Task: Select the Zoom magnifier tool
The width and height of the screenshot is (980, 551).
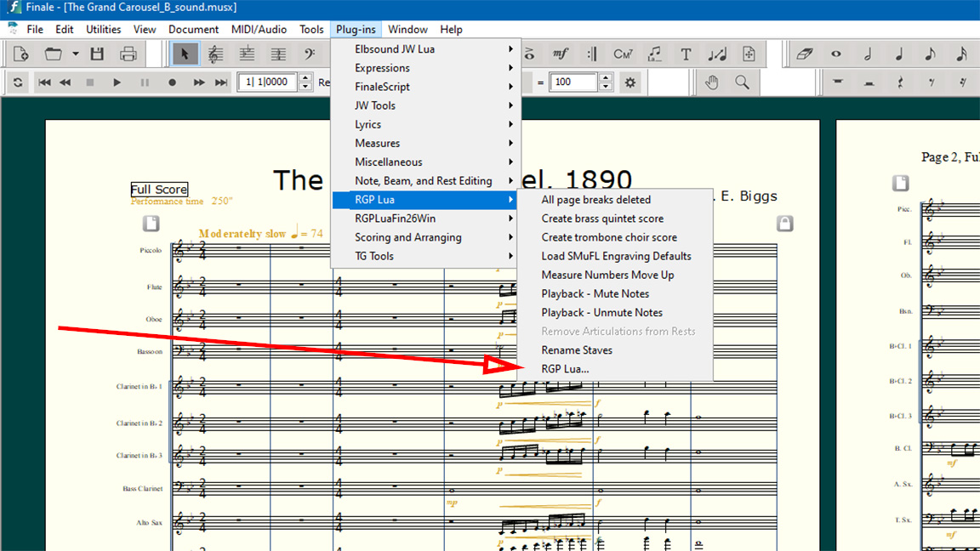Action: pos(743,82)
